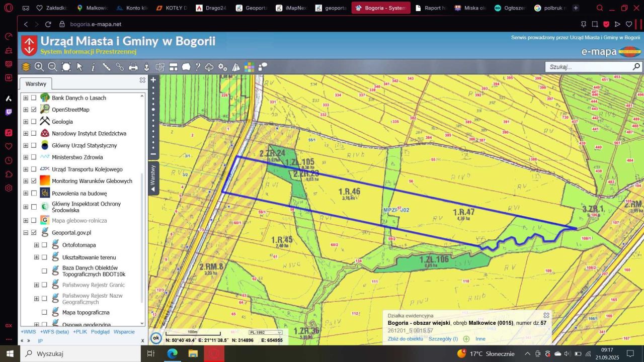This screenshot has height=362, width=644.
Task: Expand the OpenStreetMap layer group
Action: coord(26,110)
